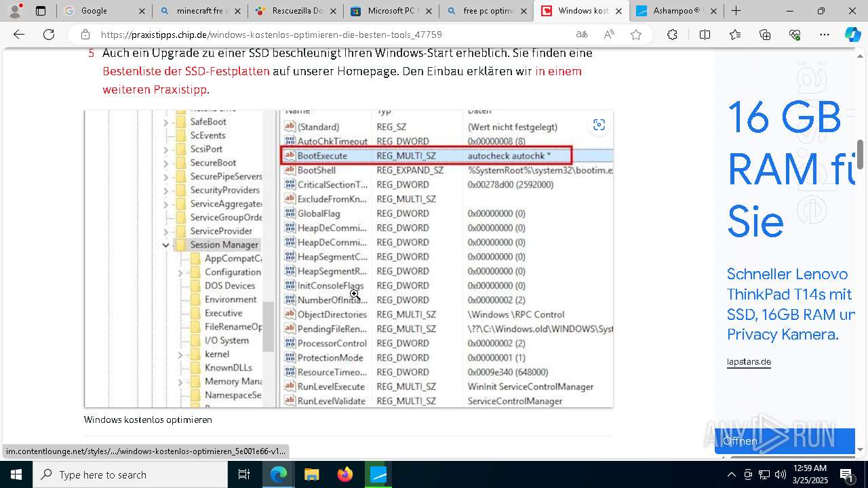Open the '16 GB RAM' ad headline
Image resolution: width=868 pixels, height=488 pixels.
(790, 169)
